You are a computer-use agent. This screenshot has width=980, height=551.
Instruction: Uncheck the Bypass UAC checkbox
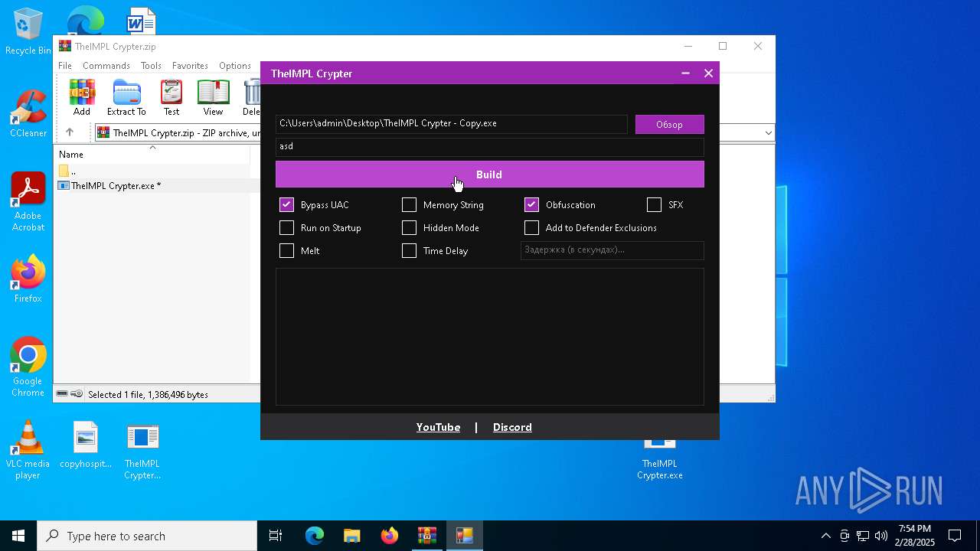(286, 205)
